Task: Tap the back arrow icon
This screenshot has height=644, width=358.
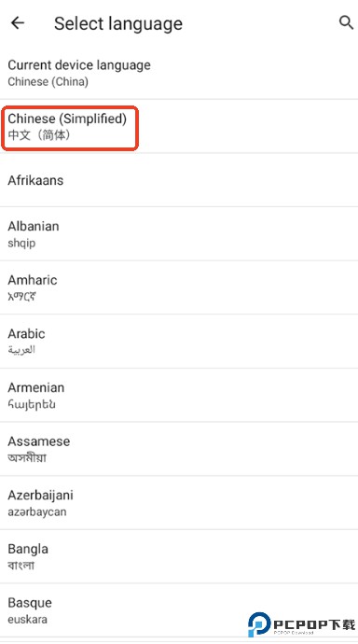Action: [18, 23]
